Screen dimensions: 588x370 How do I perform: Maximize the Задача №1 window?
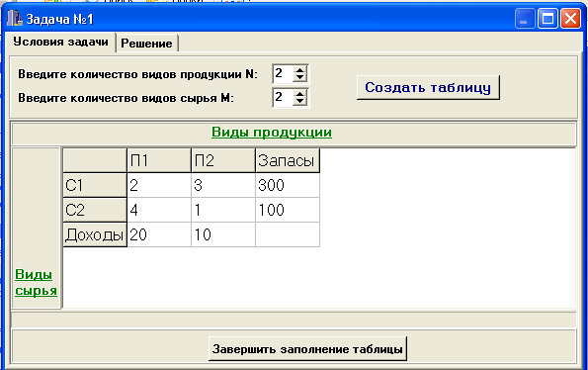pos(547,19)
